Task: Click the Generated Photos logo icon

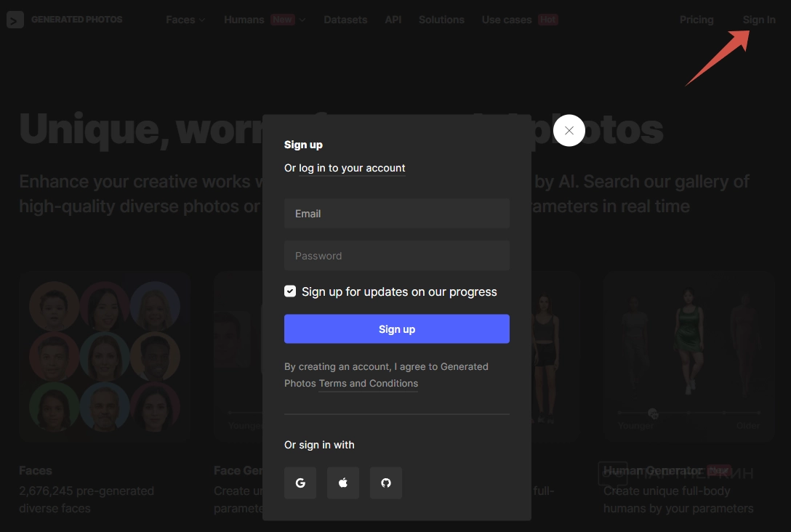Action: click(x=15, y=20)
